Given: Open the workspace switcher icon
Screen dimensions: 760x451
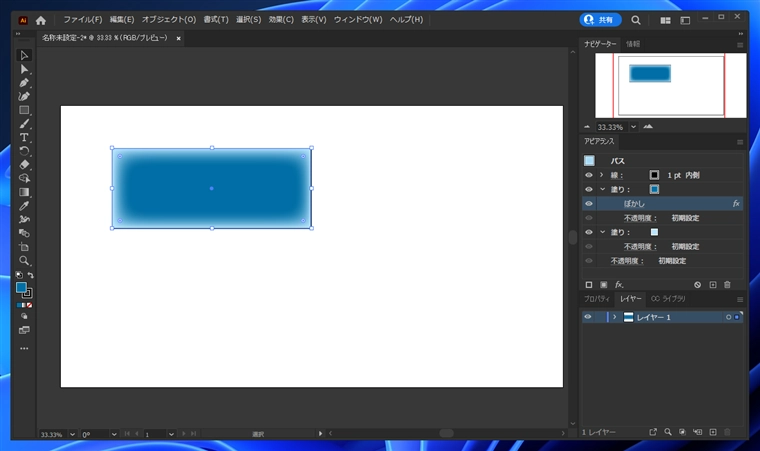Looking at the screenshot, I should click(x=685, y=20).
